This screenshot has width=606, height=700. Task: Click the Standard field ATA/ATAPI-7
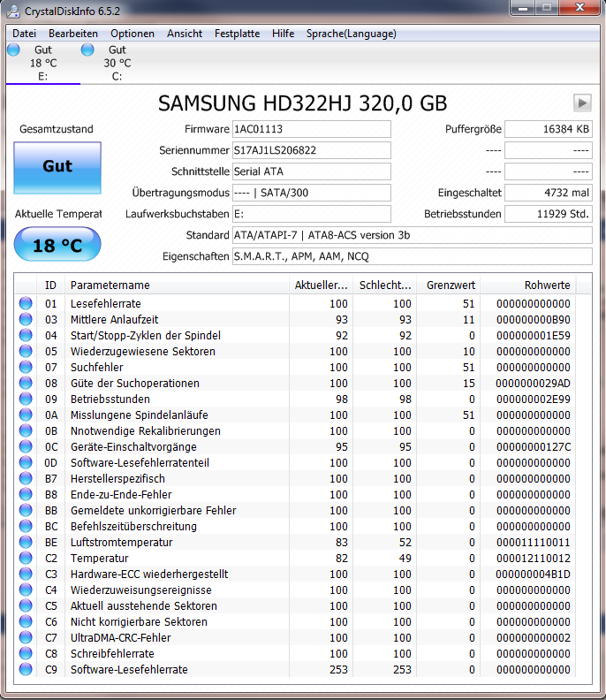point(413,235)
